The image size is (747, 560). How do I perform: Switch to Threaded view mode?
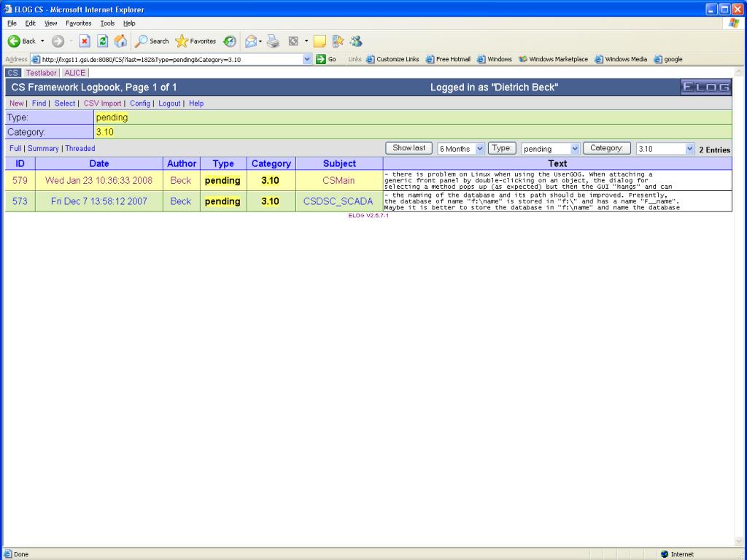pos(80,149)
